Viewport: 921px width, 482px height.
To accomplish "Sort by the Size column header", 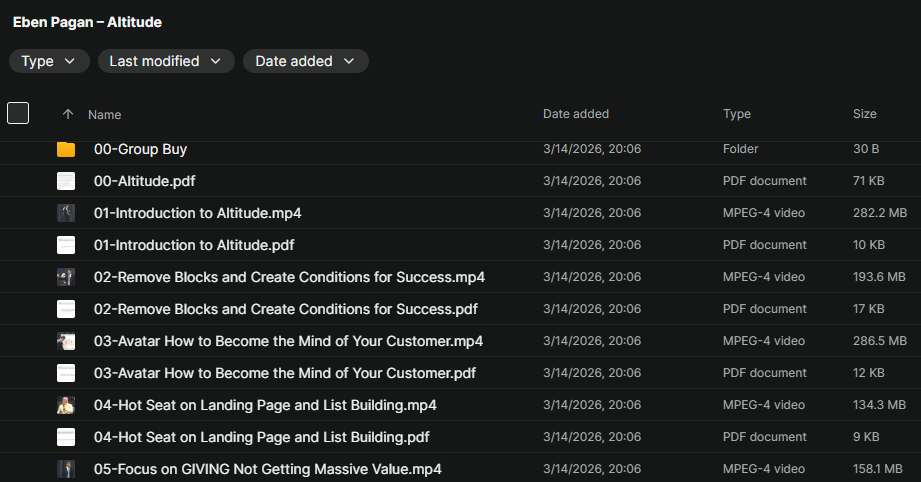I will click(x=864, y=114).
